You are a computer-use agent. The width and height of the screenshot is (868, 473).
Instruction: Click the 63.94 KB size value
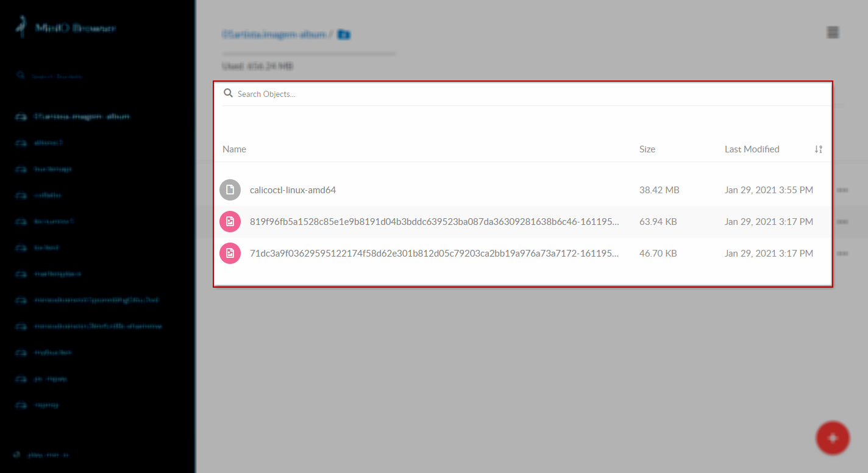click(x=658, y=222)
